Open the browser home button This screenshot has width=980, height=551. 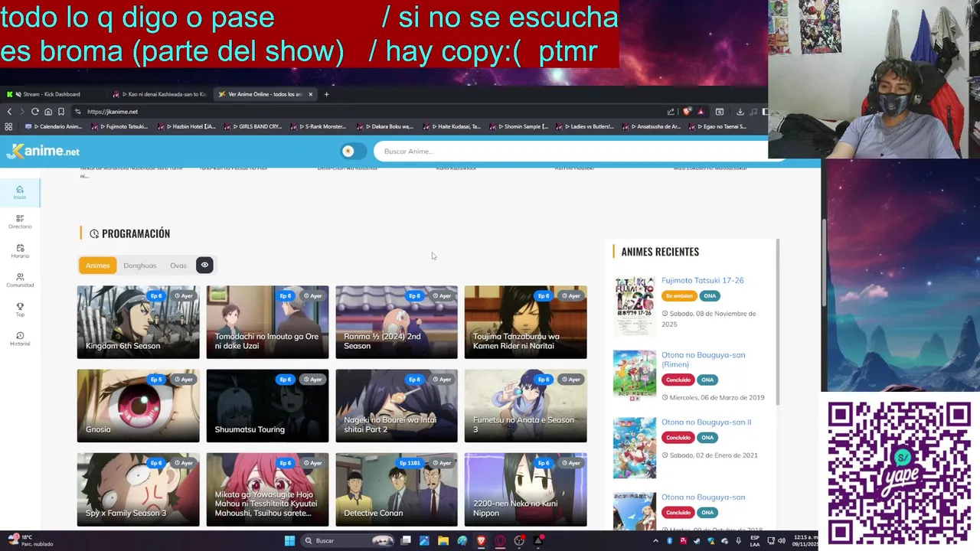point(48,112)
